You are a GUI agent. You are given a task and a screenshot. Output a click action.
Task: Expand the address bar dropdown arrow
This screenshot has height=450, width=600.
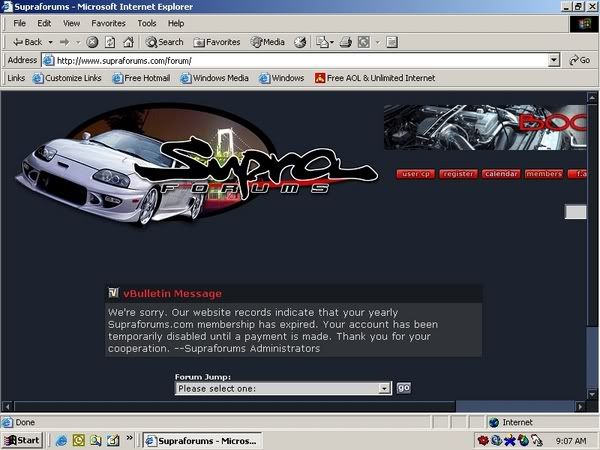coord(554,60)
